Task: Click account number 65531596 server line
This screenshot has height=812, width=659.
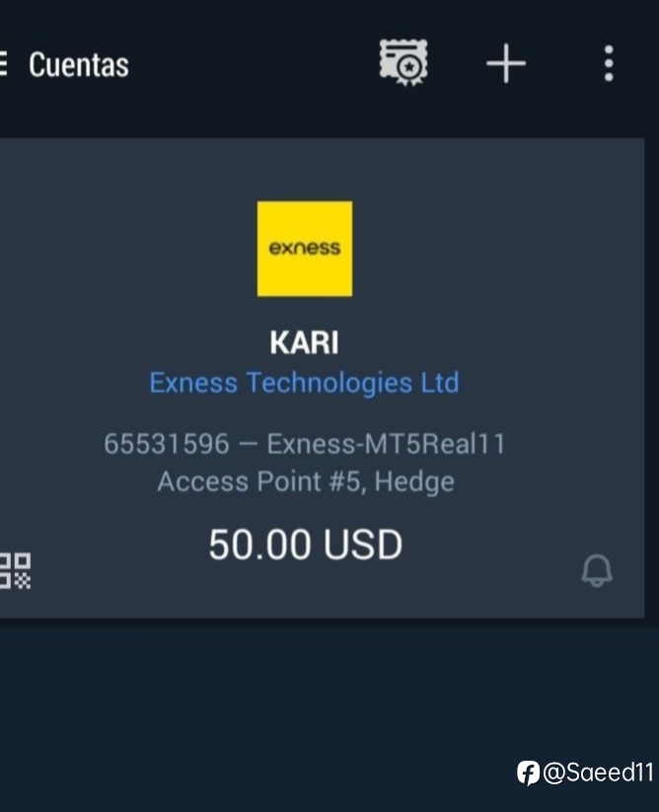Action: pos(305,444)
